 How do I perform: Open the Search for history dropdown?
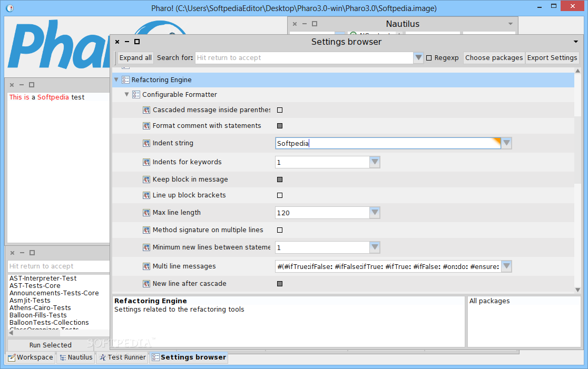tap(418, 58)
